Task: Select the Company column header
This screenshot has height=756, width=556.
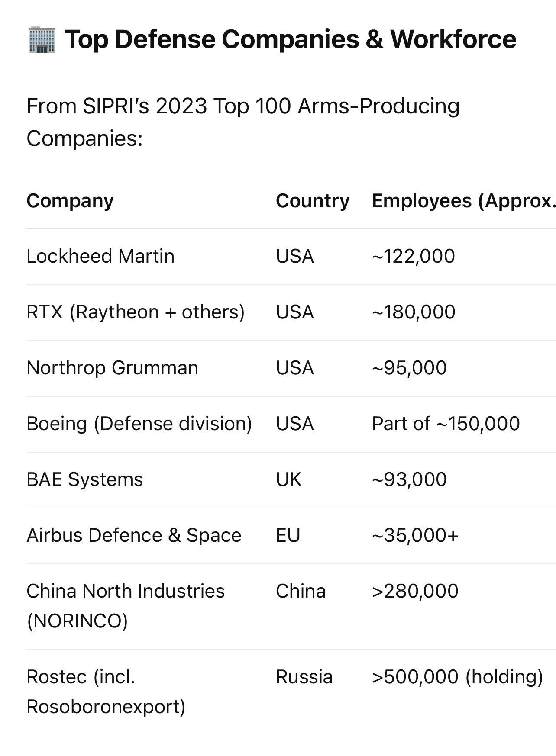Action: click(70, 201)
